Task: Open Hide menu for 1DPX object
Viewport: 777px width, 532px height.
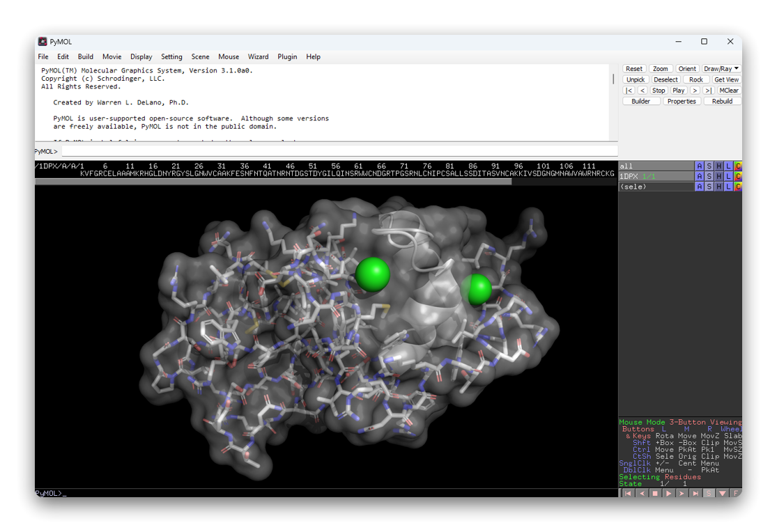Action: 718,176
